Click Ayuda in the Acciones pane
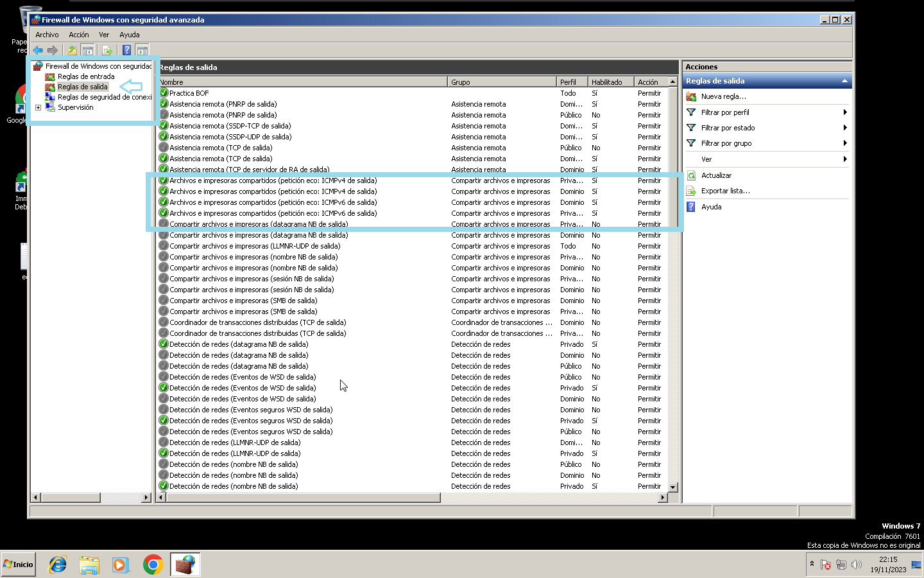The width and height of the screenshot is (924, 578). (711, 207)
